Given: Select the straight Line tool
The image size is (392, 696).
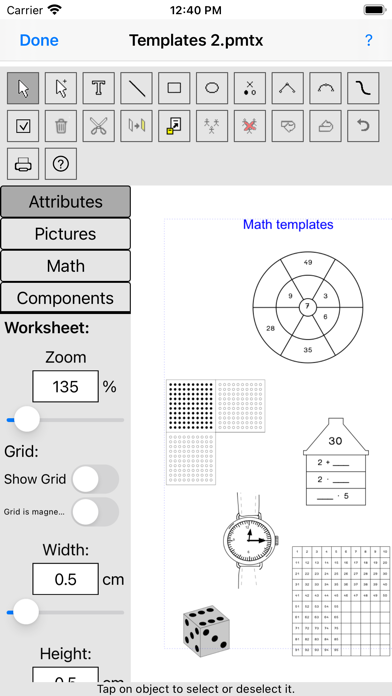Looking at the screenshot, I should (x=136, y=88).
